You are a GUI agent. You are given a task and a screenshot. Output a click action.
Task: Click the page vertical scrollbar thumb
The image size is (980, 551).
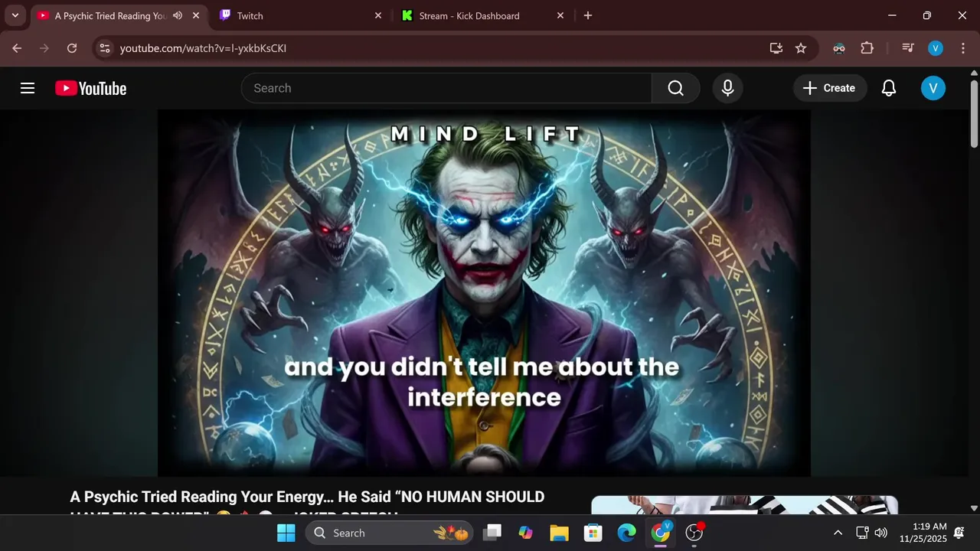tap(974, 112)
